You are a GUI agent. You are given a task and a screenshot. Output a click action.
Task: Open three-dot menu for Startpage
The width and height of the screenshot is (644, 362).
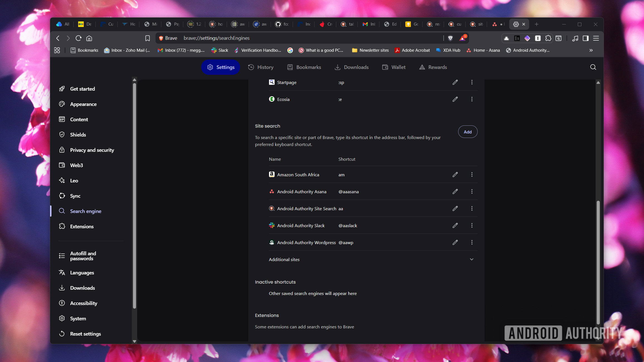(472, 82)
